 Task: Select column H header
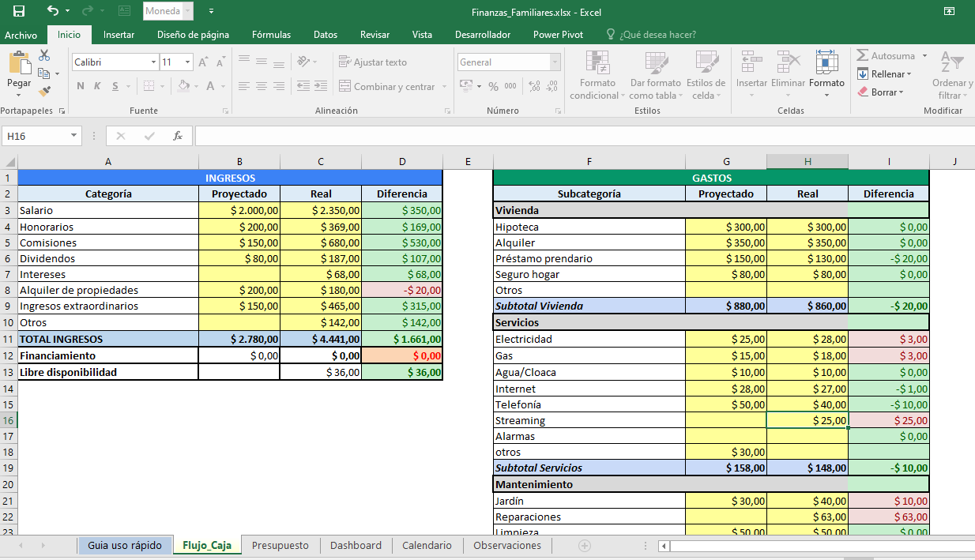[x=807, y=162]
